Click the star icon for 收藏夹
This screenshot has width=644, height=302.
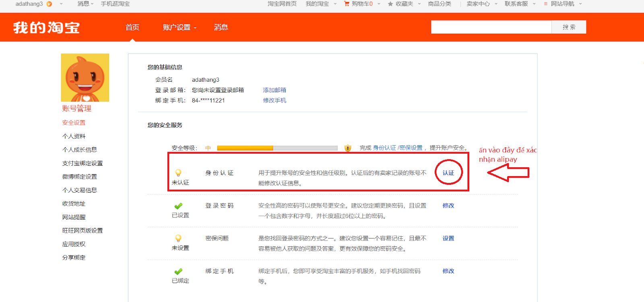click(x=390, y=4)
